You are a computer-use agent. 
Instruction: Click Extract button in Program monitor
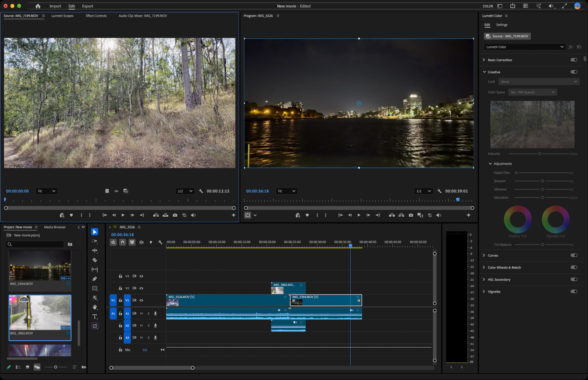coord(401,215)
